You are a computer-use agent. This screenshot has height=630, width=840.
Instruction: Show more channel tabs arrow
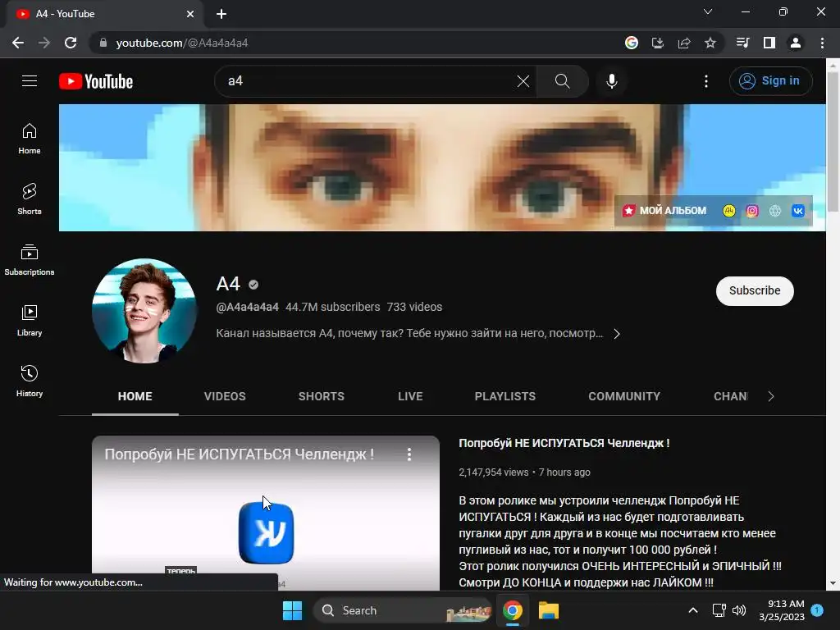click(x=771, y=396)
